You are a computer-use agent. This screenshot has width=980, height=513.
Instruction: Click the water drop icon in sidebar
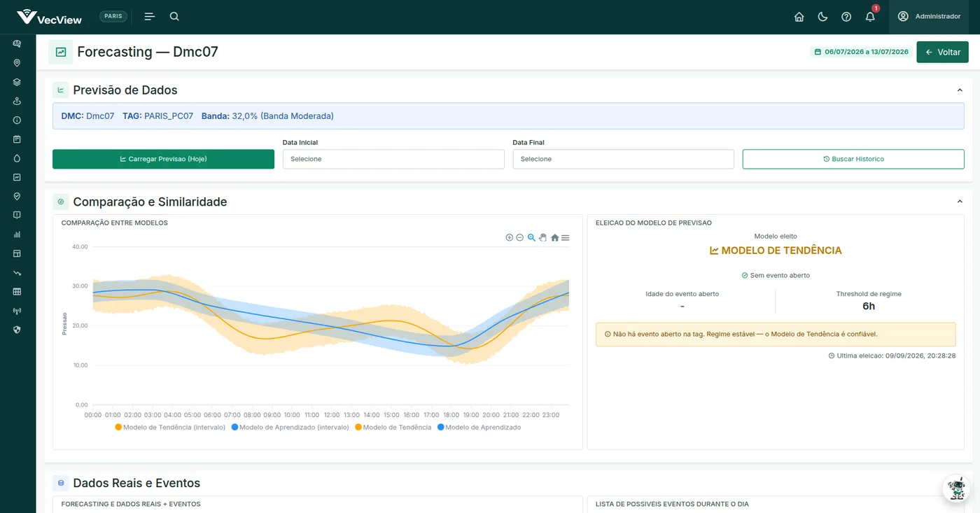17,158
